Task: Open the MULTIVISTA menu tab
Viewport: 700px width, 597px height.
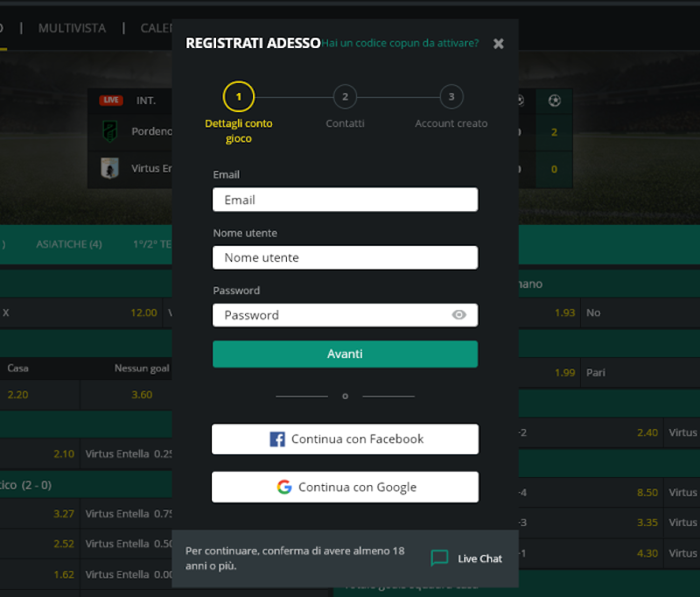Action: click(x=72, y=28)
